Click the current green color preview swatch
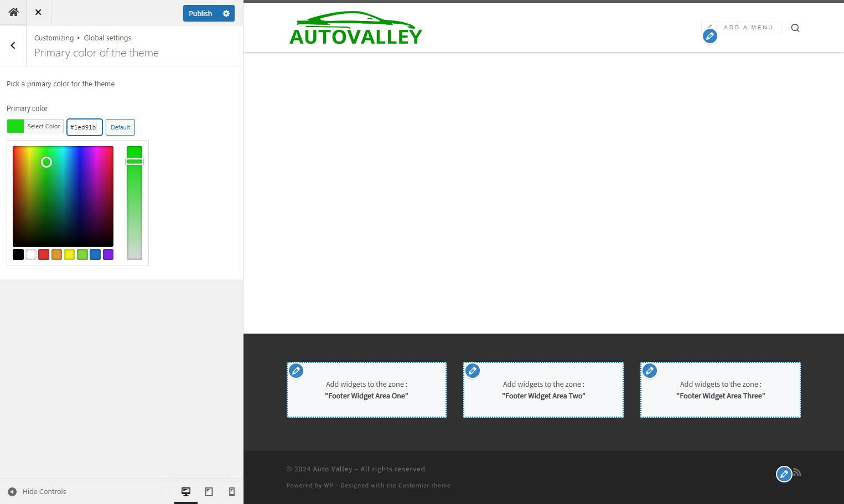Viewport: 844px width, 504px height. pos(15,126)
